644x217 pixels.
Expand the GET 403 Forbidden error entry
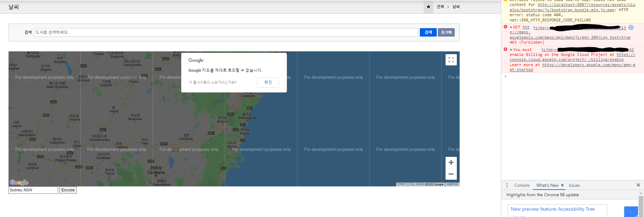tap(511, 27)
